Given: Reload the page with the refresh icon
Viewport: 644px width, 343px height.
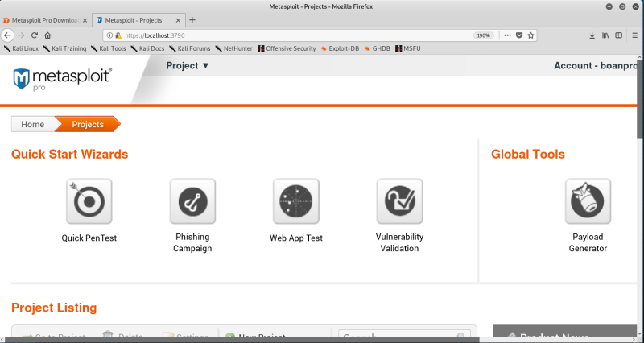Looking at the screenshot, I should 35,35.
